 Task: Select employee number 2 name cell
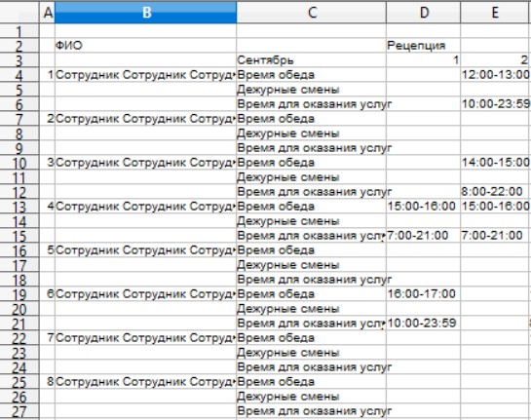(x=145, y=118)
